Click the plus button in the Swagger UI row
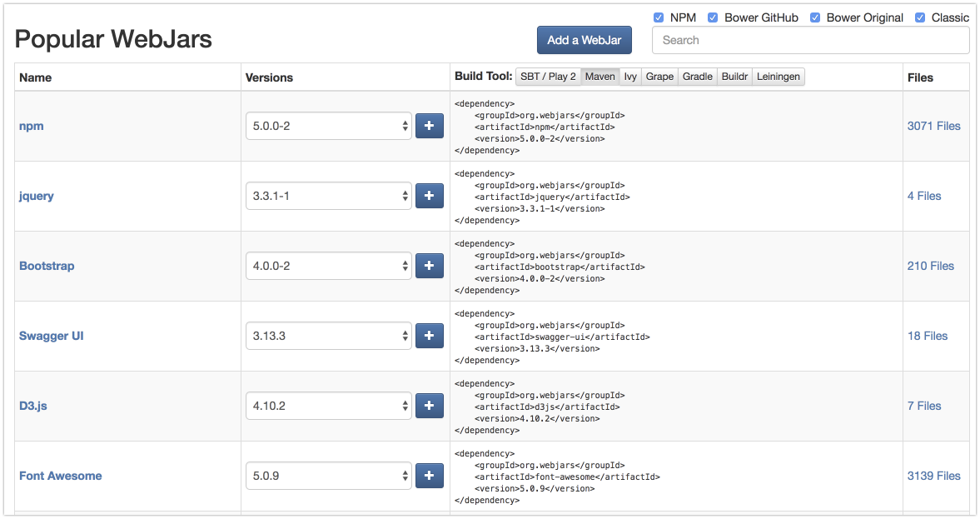The width and height of the screenshot is (980, 519). click(x=430, y=336)
